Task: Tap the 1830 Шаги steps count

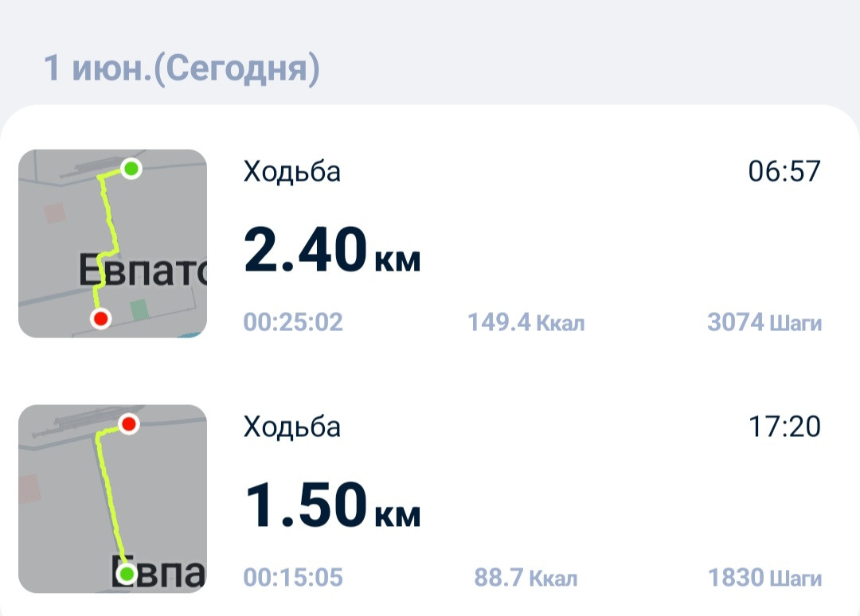Action: coord(764,578)
